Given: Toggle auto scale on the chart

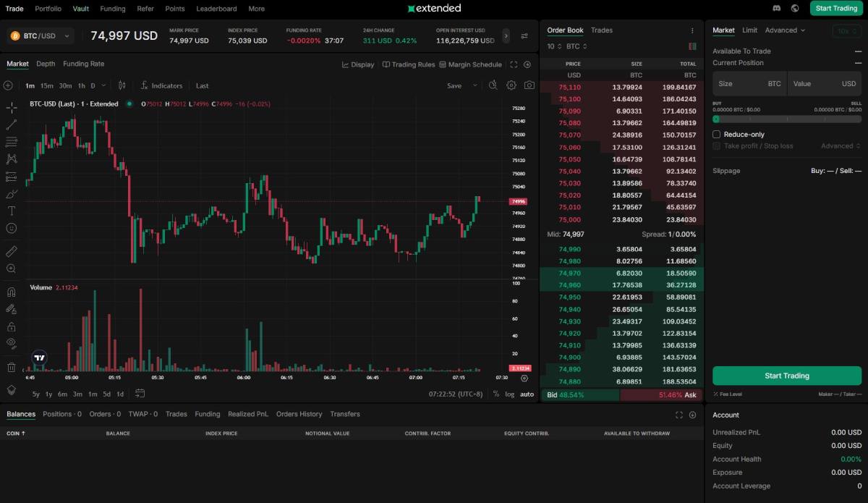Looking at the screenshot, I should click(527, 394).
